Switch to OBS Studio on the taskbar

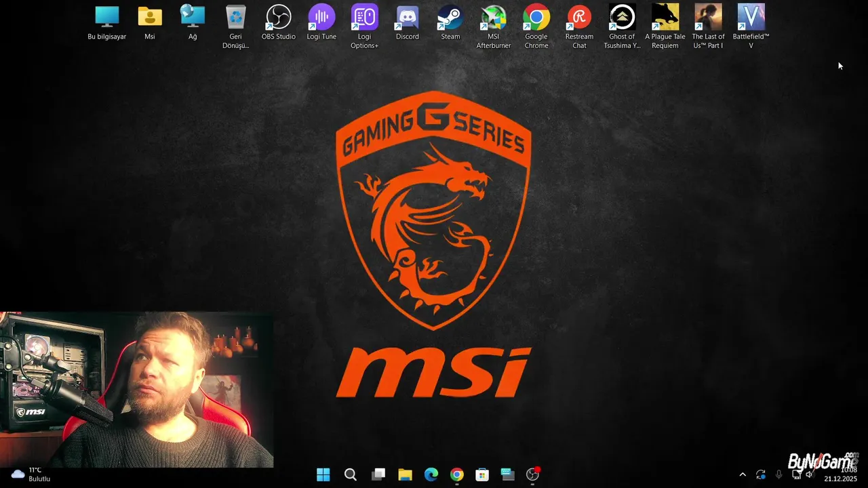(x=533, y=474)
